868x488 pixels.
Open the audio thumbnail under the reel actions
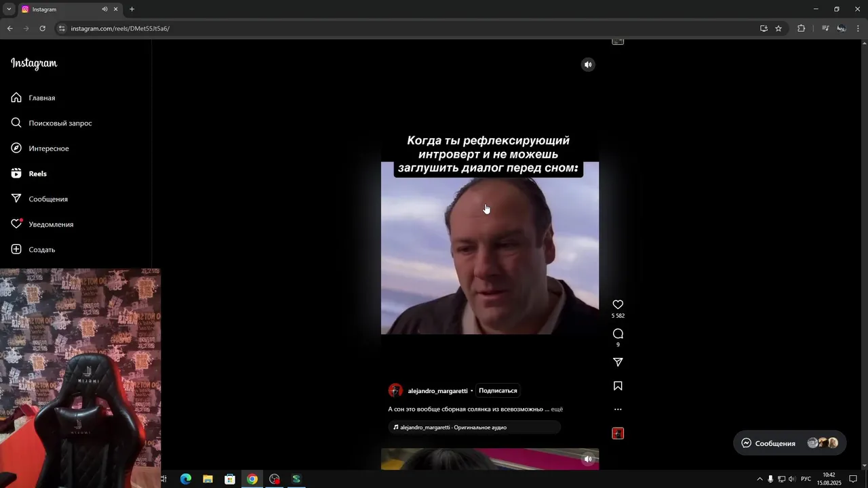618,433
